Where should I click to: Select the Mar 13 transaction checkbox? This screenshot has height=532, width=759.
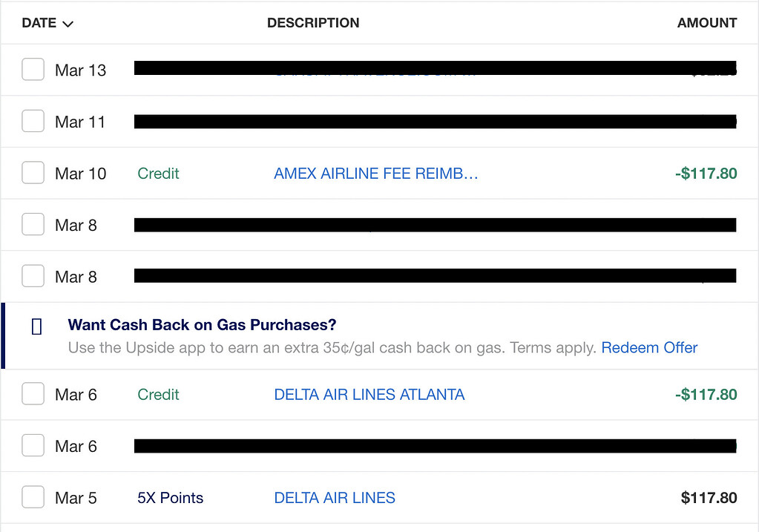[33, 70]
